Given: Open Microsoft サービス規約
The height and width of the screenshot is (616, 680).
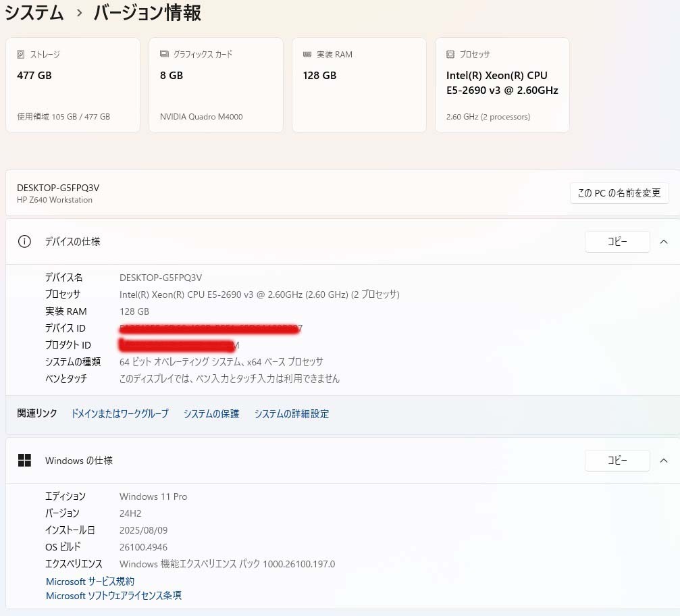Looking at the screenshot, I should (90, 581).
